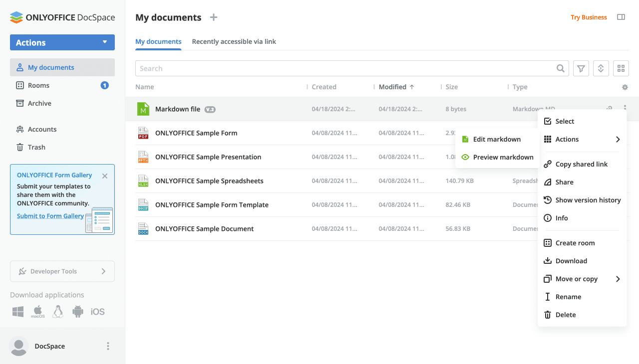Choose Delete in the context menu
This screenshot has width=639, height=364.
pos(582,315)
